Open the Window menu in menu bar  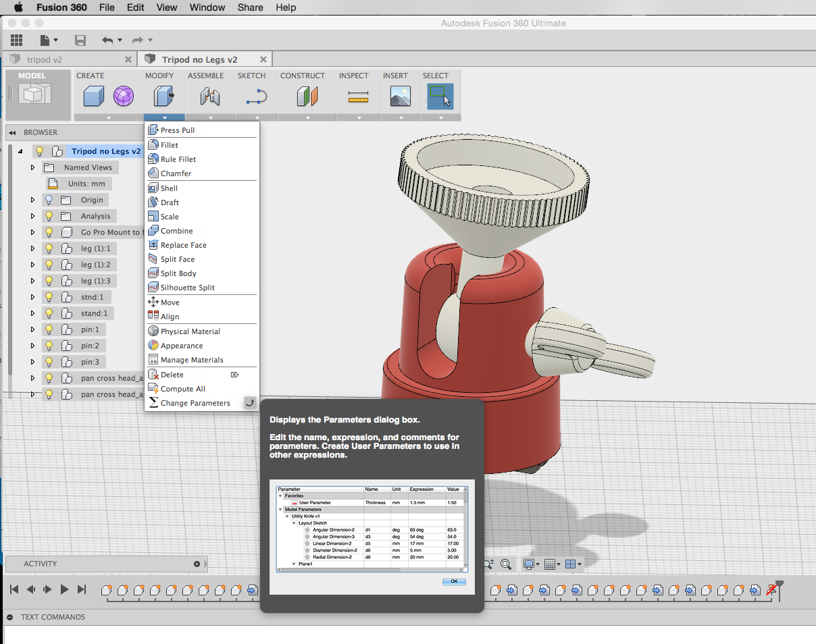click(x=207, y=7)
